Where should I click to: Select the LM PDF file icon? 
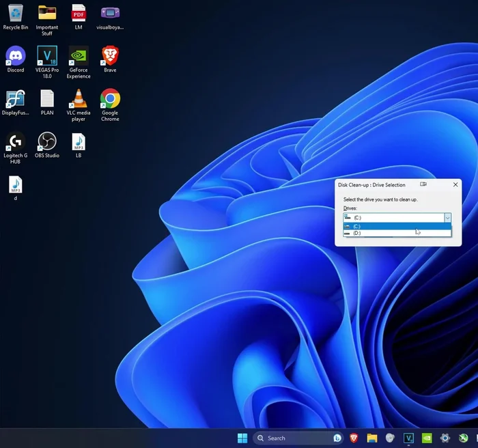tap(79, 14)
